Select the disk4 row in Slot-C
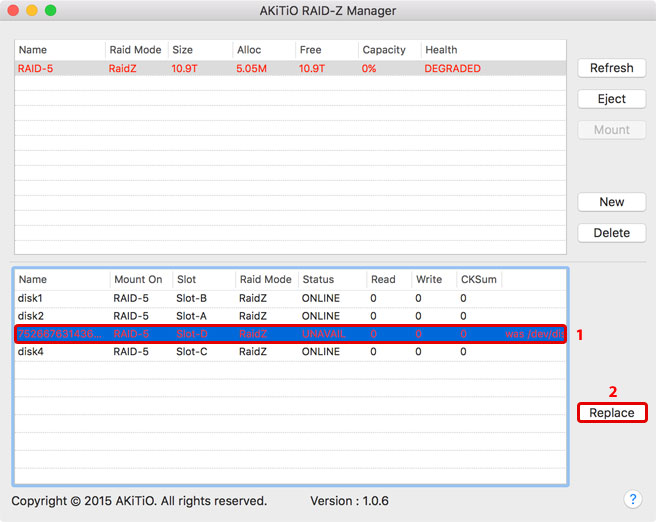Image resolution: width=656 pixels, height=522 pixels. tap(290, 352)
